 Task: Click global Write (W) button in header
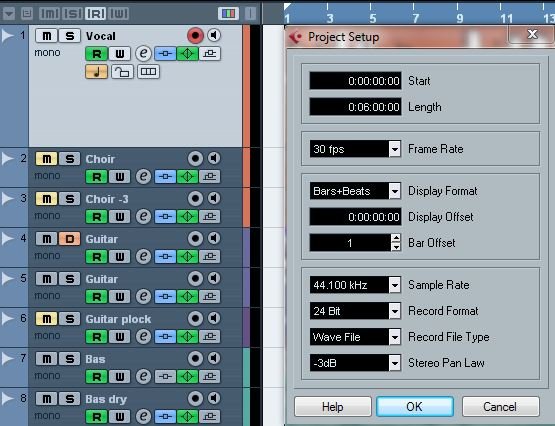coord(119,13)
